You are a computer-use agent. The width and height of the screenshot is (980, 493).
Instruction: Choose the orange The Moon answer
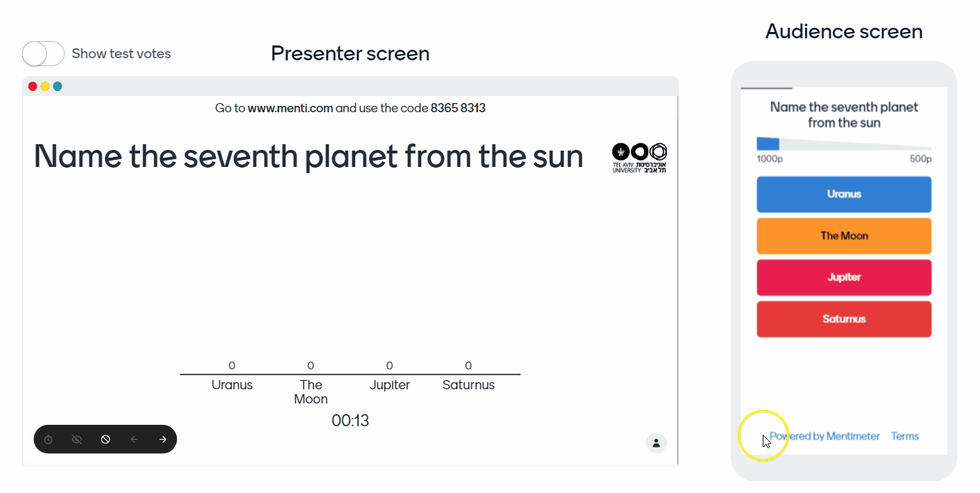tap(844, 236)
